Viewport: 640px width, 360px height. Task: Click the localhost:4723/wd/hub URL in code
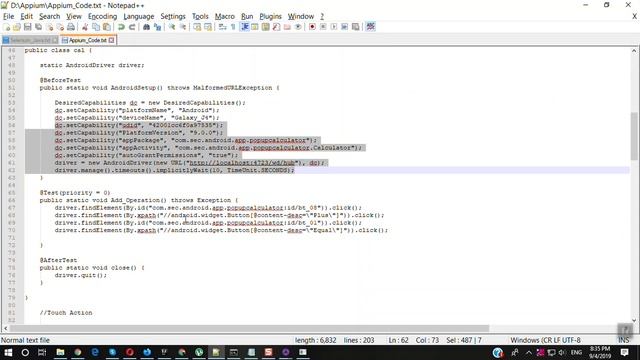(242, 163)
